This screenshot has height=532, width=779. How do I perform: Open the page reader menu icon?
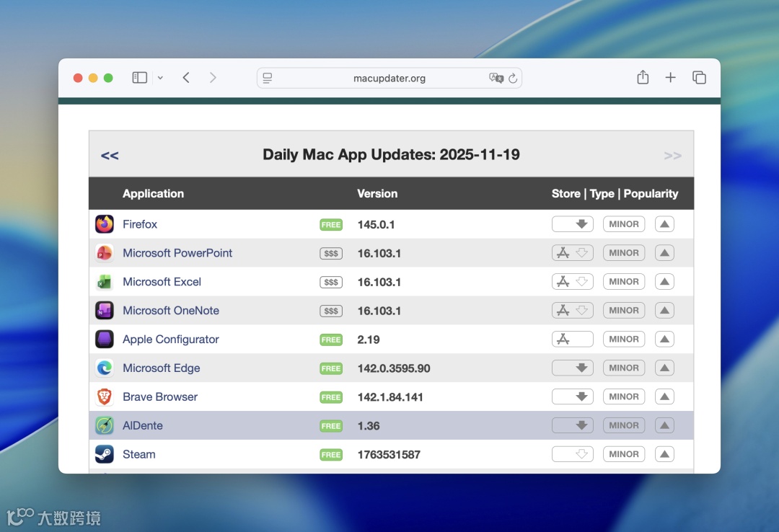[x=268, y=78]
